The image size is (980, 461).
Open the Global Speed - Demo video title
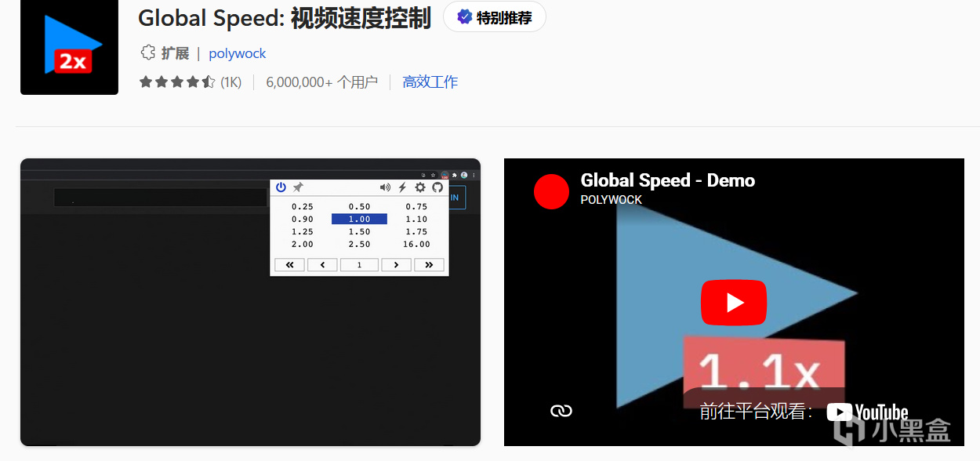[x=667, y=180]
